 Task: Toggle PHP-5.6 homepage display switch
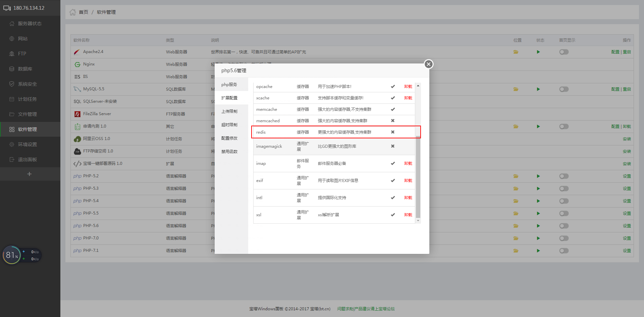564,226
